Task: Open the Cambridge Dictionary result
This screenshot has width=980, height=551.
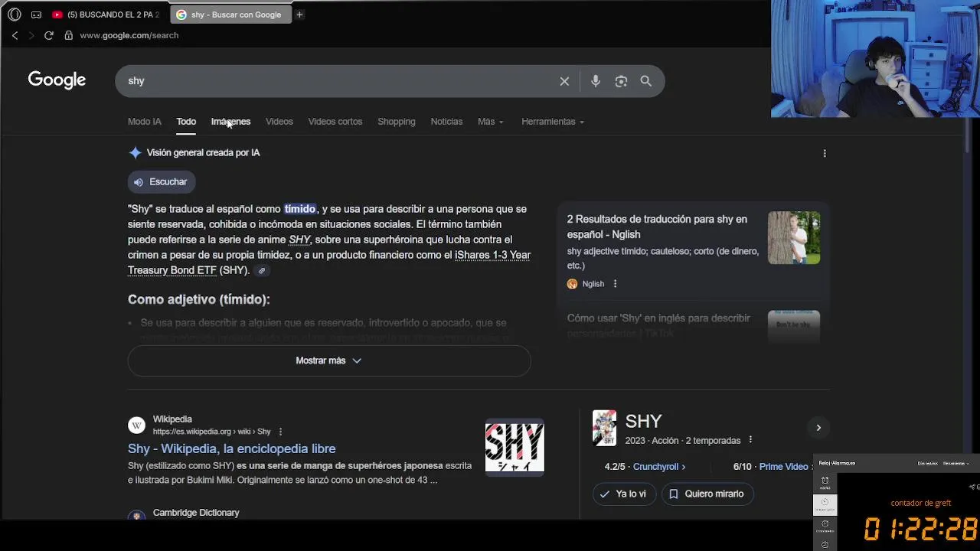Action: click(x=196, y=513)
